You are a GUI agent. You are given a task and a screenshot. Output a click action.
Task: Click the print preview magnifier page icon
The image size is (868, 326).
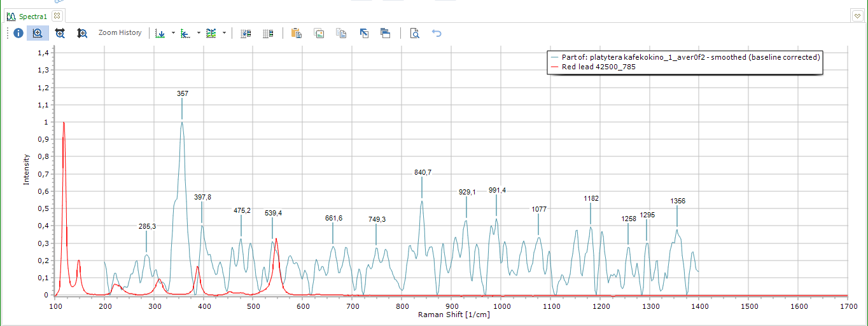(x=414, y=33)
